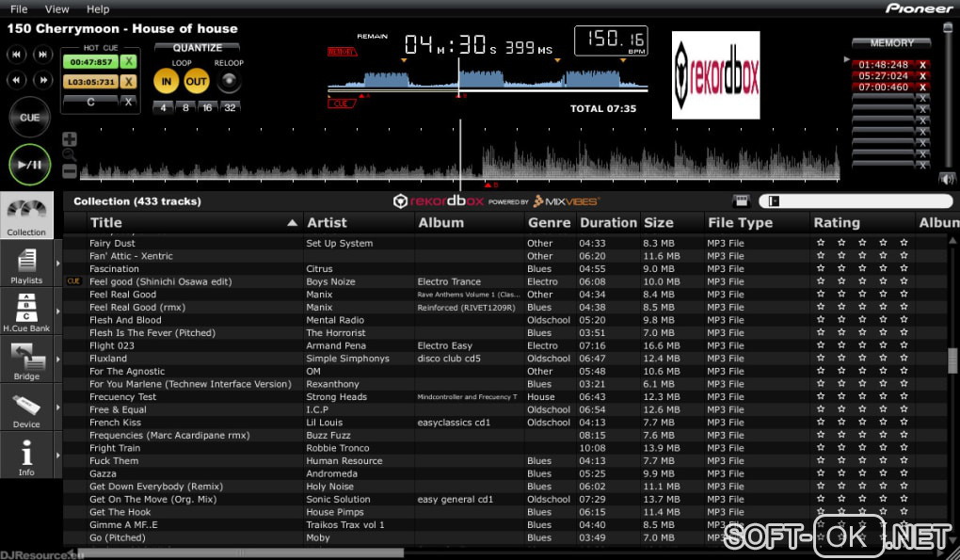Jump to hot cue 00:47:857
960x560 pixels.
click(x=90, y=62)
